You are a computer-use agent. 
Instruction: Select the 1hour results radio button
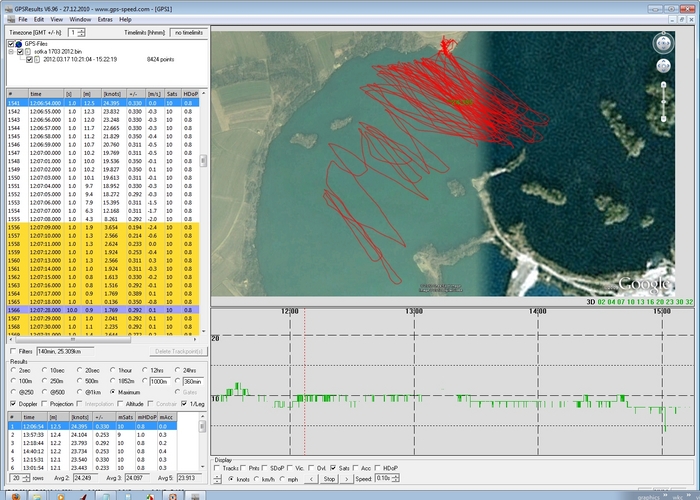point(112,370)
